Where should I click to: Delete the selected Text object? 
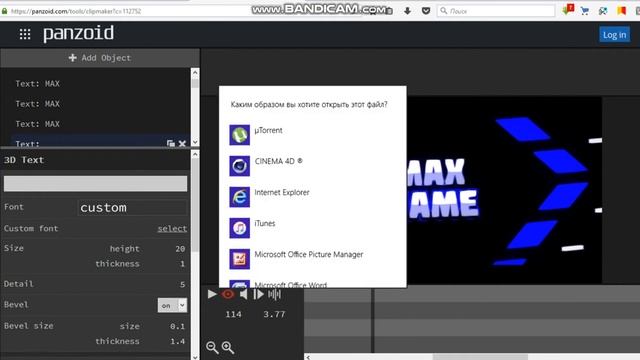point(182,143)
